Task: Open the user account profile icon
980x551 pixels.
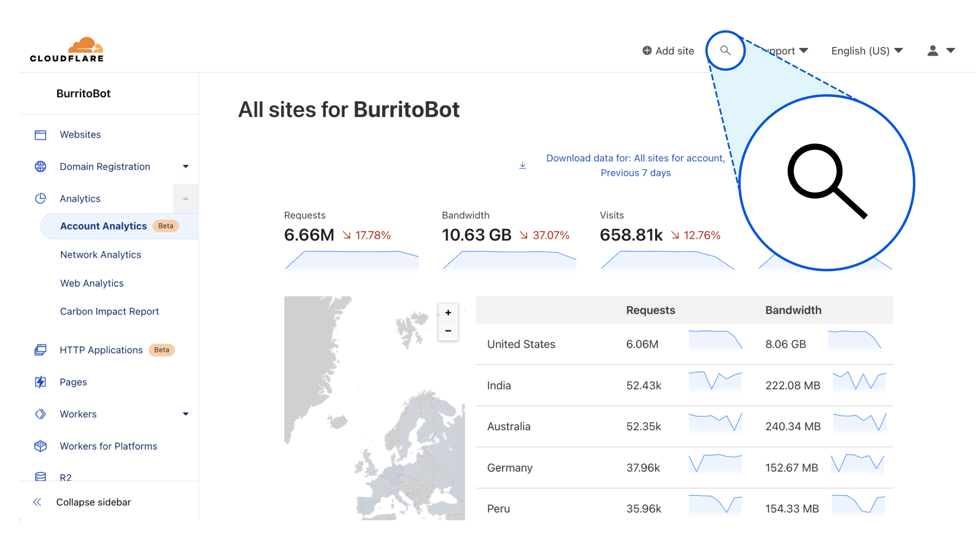Action: 933,51
